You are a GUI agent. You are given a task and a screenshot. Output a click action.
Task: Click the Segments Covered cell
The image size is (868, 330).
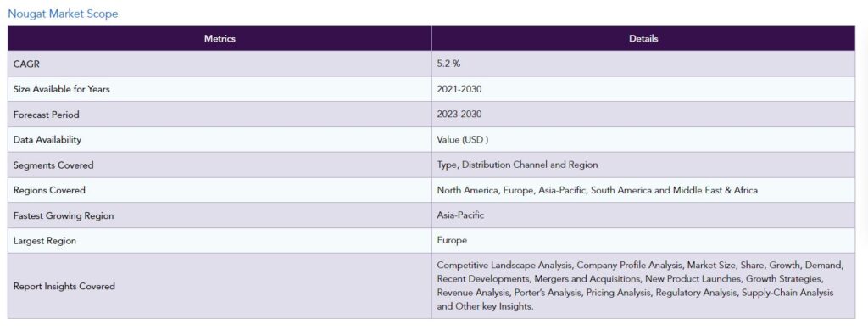(x=220, y=165)
